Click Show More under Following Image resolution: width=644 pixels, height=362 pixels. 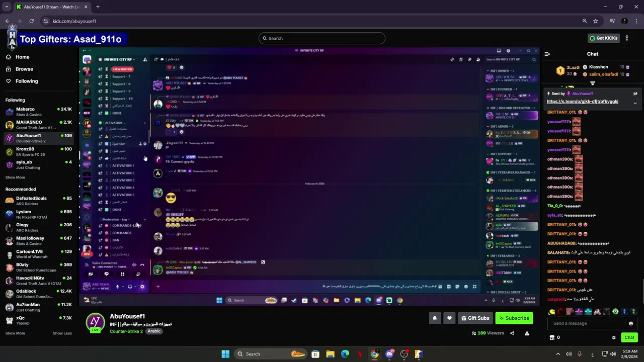pos(15,177)
